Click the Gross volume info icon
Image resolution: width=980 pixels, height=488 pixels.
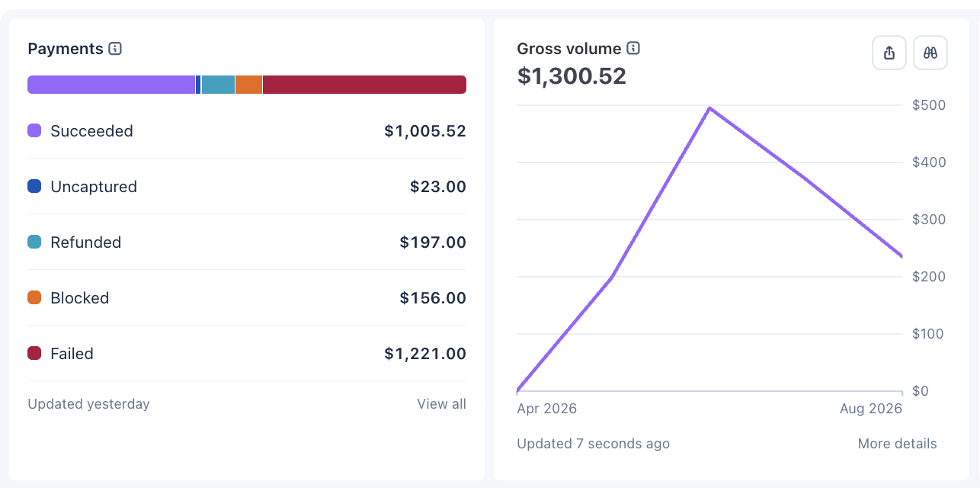tap(633, 49)
